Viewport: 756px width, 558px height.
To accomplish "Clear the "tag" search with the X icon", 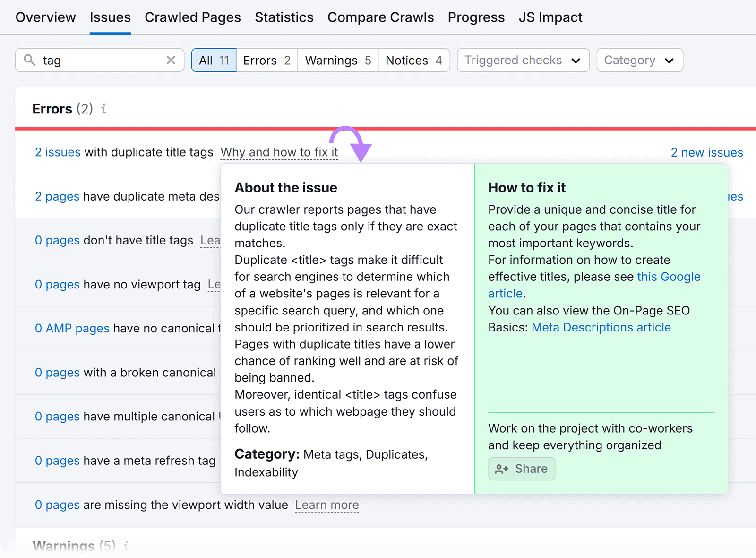I will pos(171,60).
